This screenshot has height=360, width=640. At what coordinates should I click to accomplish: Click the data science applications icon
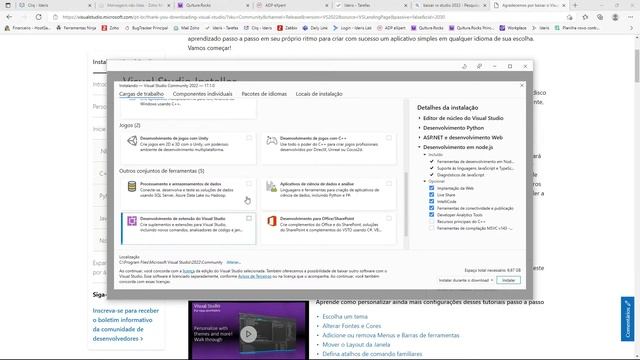pos(271,187)
